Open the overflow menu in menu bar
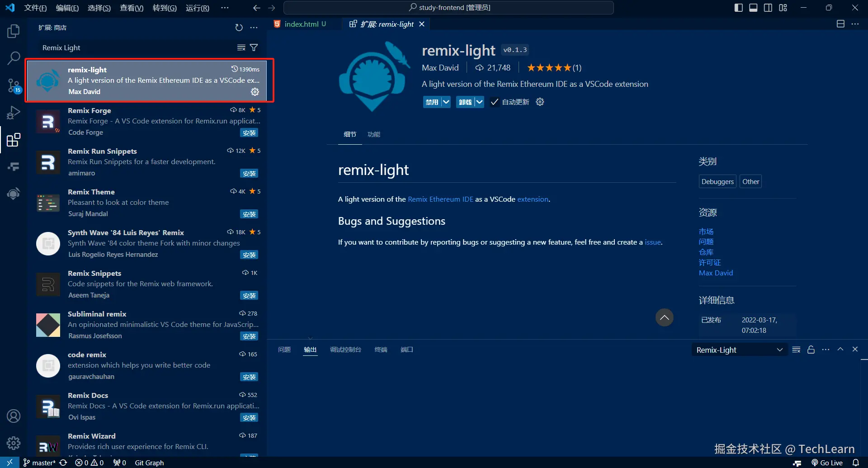This screenshot has width=868, height=468. click(225, 8)
